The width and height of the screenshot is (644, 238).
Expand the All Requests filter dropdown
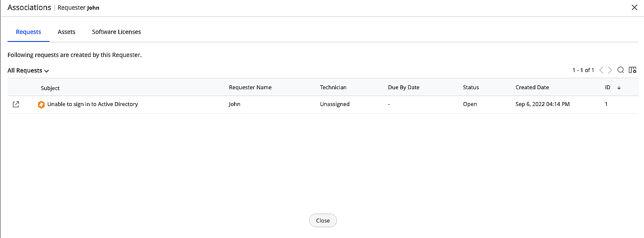pyautogui.click(x=28, y=70)
